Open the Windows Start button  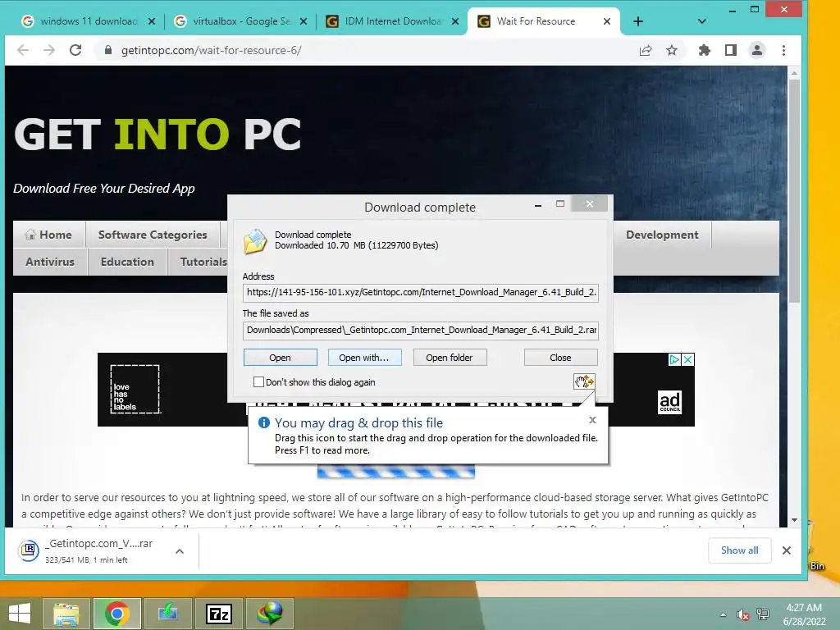[20, 614]
